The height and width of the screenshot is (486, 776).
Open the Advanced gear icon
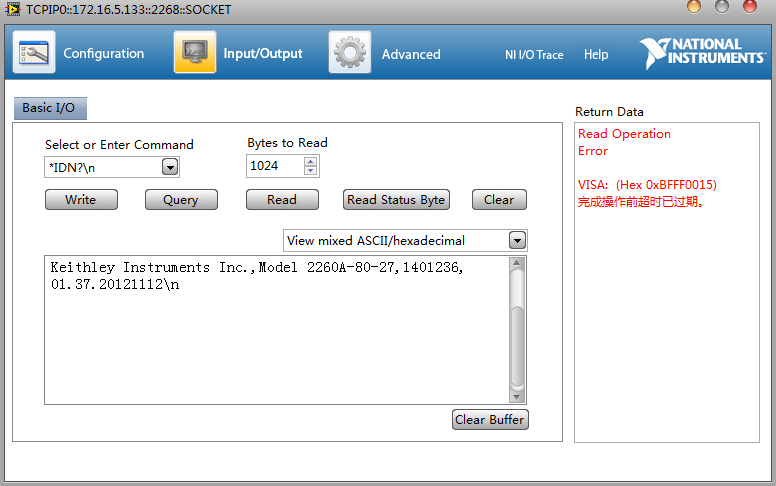[350, 52]
